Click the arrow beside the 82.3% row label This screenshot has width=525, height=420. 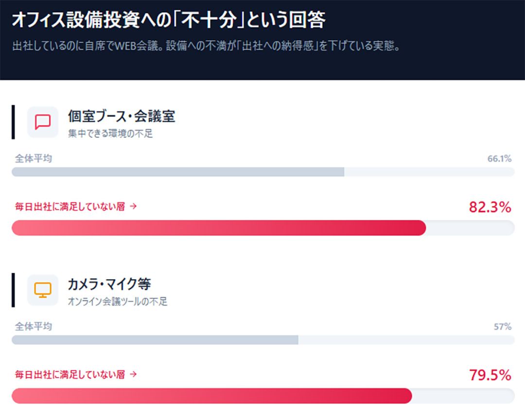click(134, 206)
